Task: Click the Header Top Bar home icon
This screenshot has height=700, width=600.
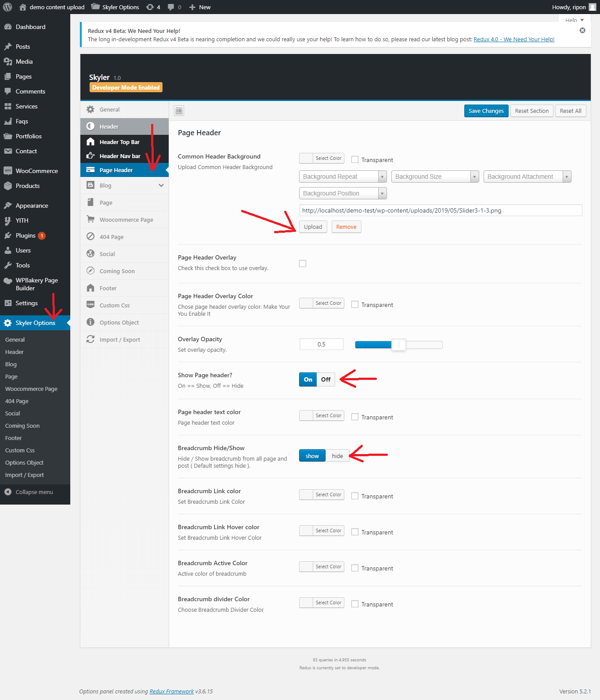Action: (90, 141)
